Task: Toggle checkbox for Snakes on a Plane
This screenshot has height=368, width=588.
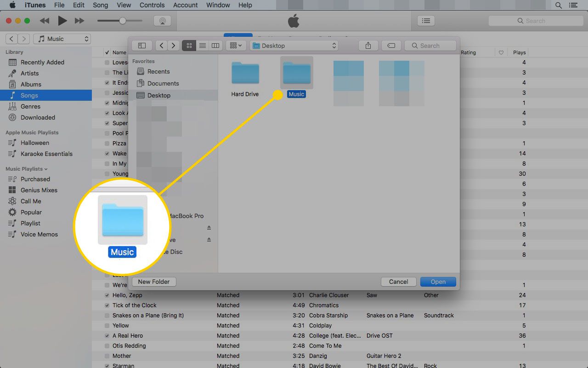Action: (107, 315)
